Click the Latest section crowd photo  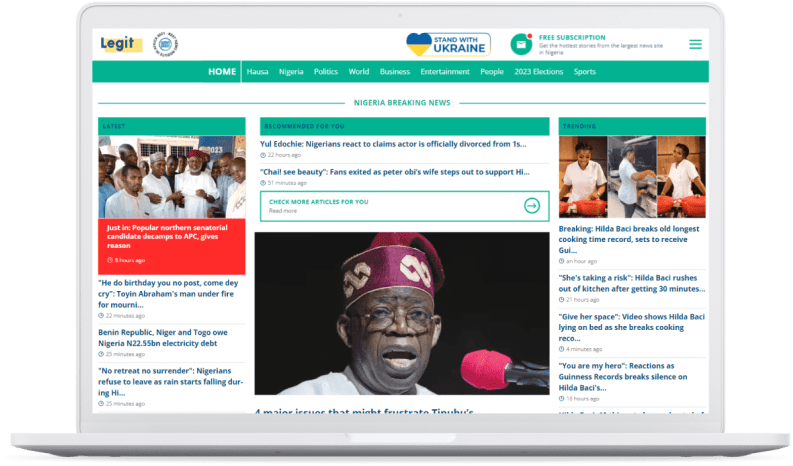click(171, 177)
